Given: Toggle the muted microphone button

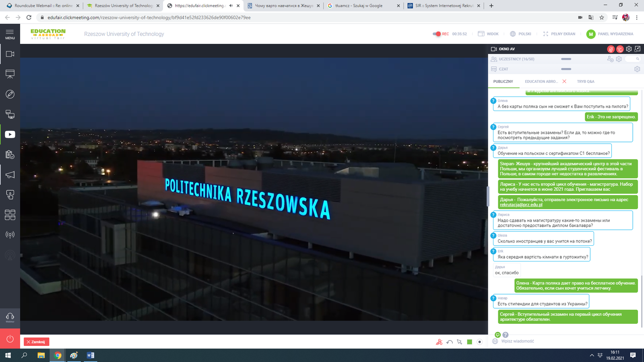Looking at the screenshot, I should (x=611, y=49).
